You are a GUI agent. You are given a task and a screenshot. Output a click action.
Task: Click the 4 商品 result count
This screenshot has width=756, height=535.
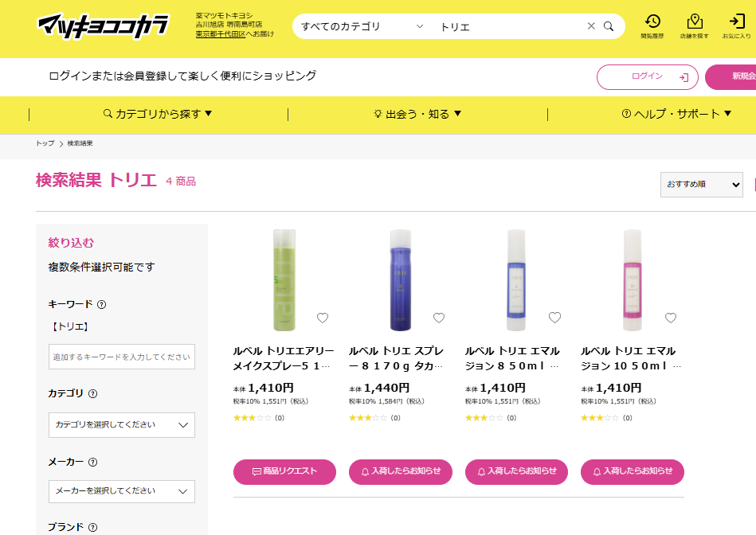(x=181, y=182)
